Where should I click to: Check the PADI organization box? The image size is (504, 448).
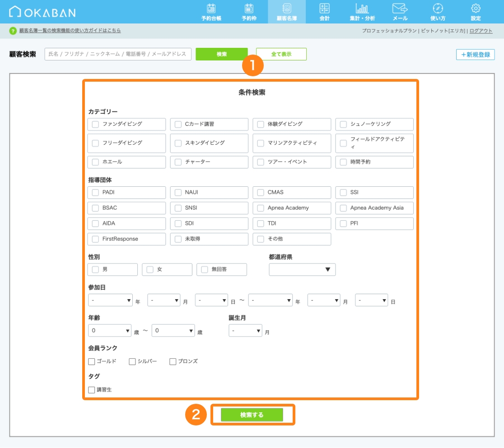(x=95, y=192)
